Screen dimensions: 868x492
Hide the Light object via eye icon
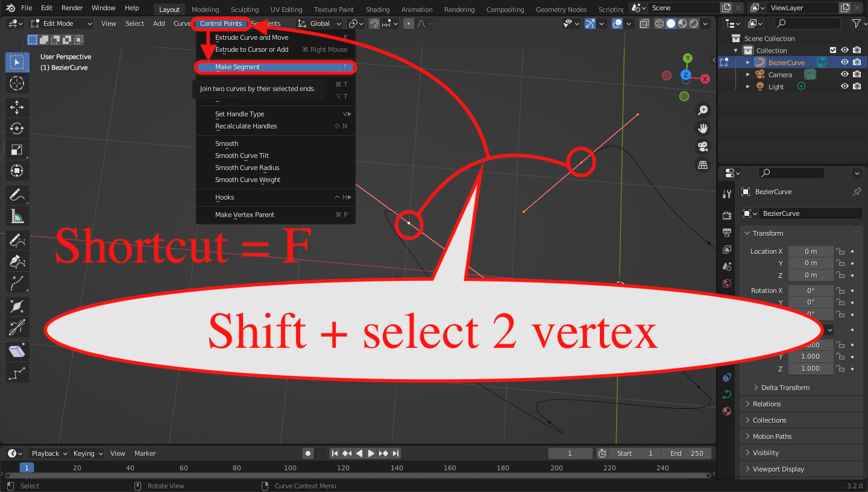(x=844, y=86)
